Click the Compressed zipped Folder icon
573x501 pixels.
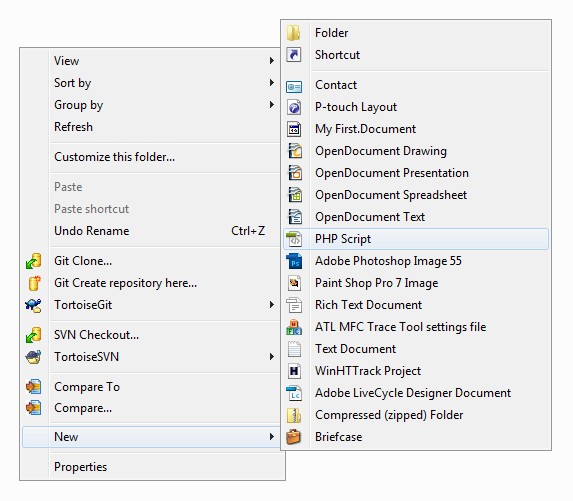point(294,415)
